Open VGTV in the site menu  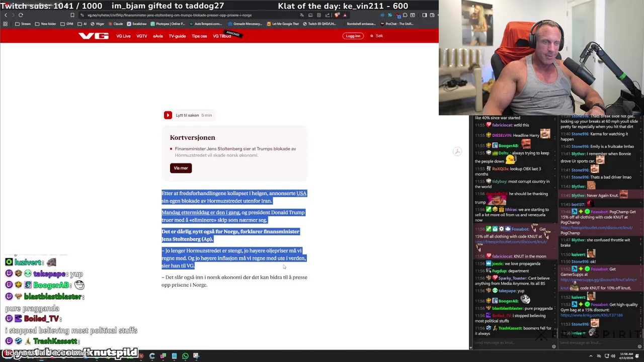pos(141,36)
